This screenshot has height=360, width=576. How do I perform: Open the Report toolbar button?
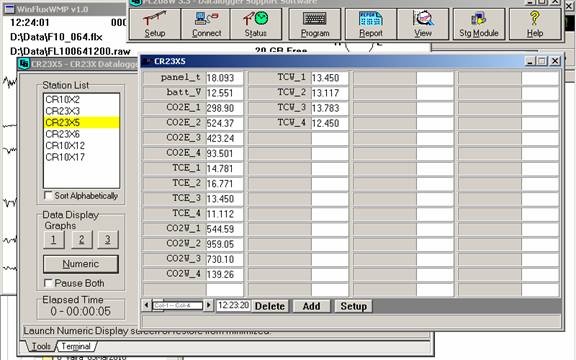tap(371, 24)
